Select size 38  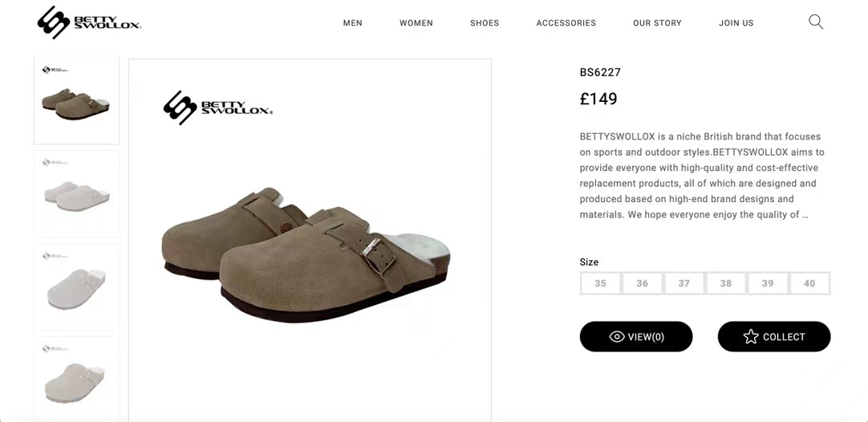coord(726,283)
